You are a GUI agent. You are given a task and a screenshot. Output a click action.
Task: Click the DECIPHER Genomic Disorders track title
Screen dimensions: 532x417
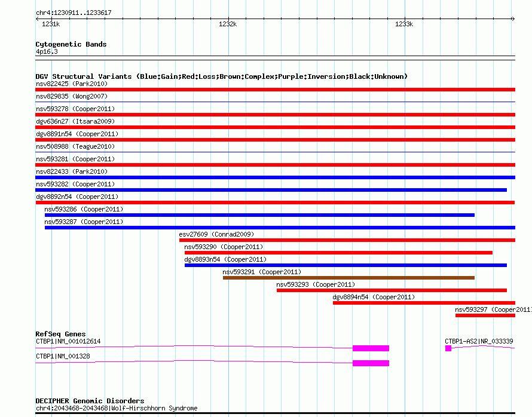[90, 401]
